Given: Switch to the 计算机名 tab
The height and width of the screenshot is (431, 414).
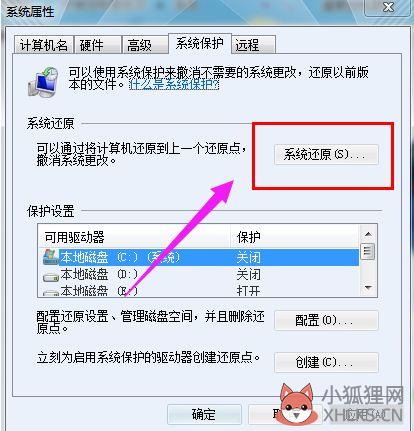Looking at the screenshot, I should point(44,45).
